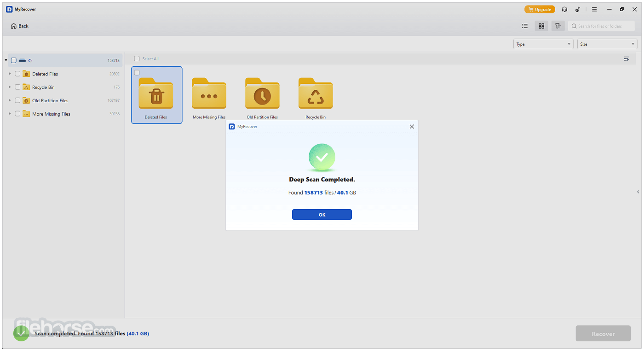
Task: Select the More Missing Files label in the tree
Action: 51,114
